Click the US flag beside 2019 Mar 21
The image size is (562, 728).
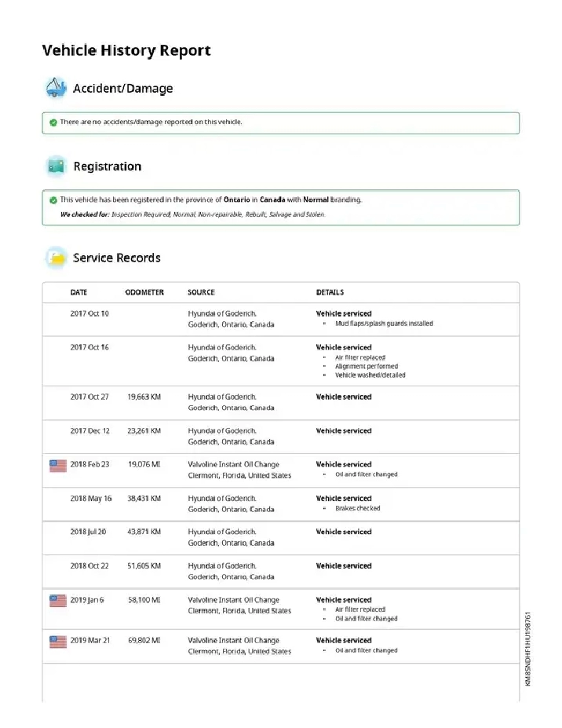pos(58,641)
